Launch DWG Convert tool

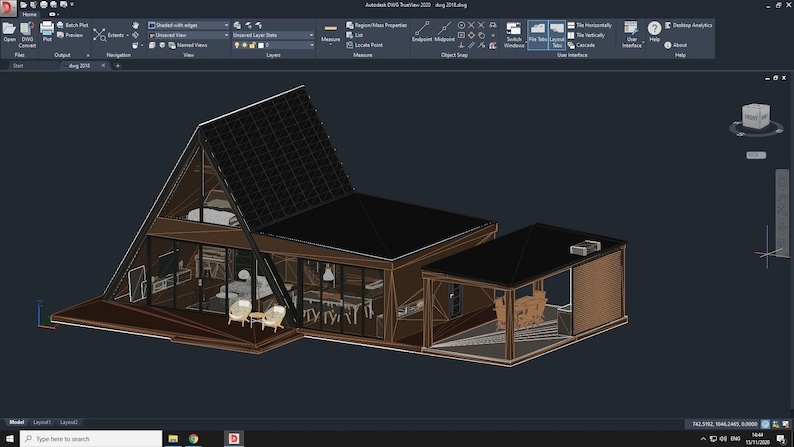pos(27,34)
